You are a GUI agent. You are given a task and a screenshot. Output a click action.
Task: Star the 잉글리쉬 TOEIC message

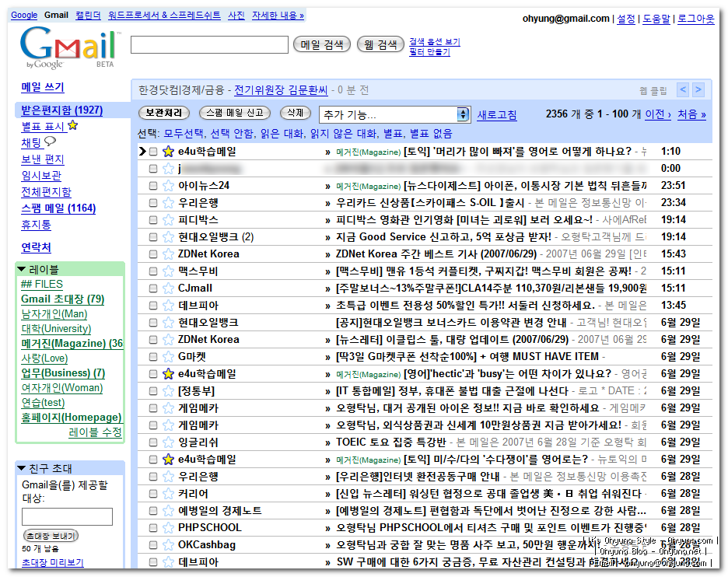168,442
